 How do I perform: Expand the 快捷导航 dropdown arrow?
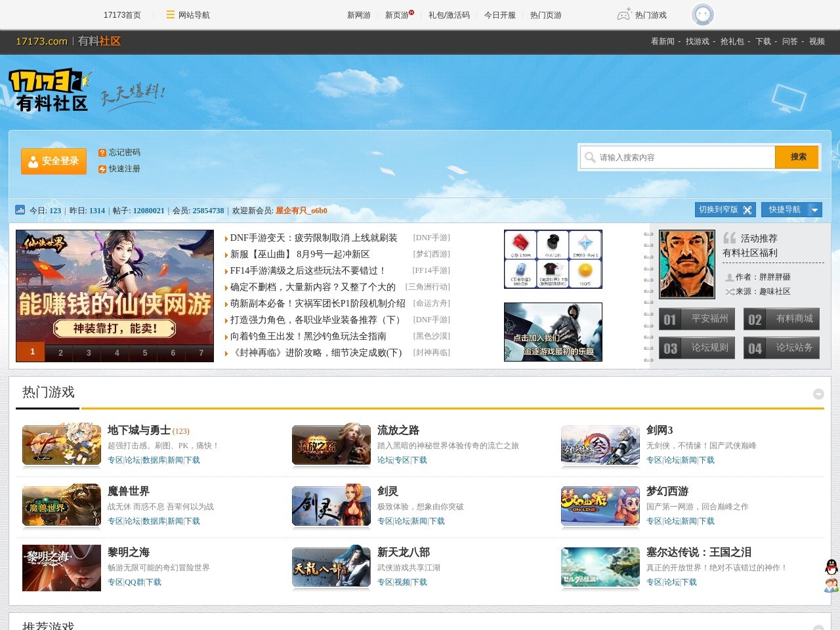click(x=814, y=210)
